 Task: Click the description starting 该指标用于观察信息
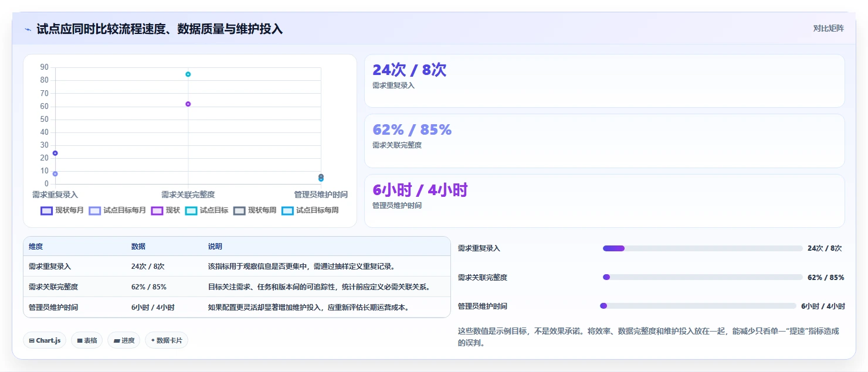coord(301,266)
